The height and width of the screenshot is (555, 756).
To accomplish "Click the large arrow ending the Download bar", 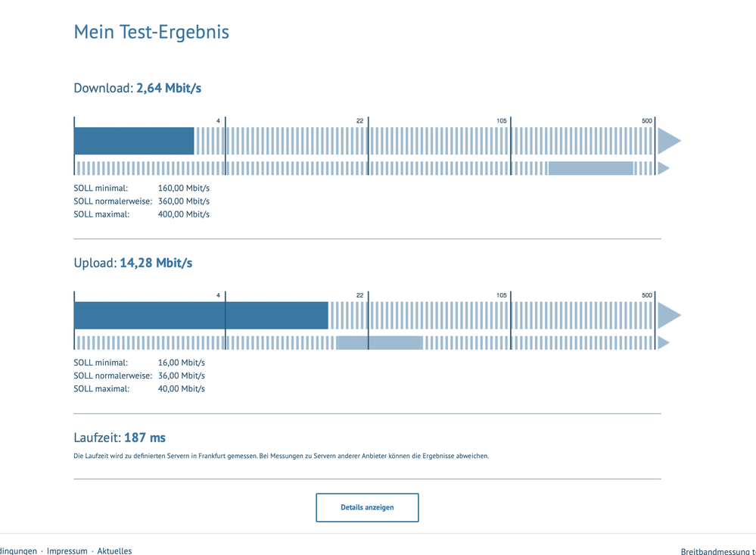I will (667, 141).
